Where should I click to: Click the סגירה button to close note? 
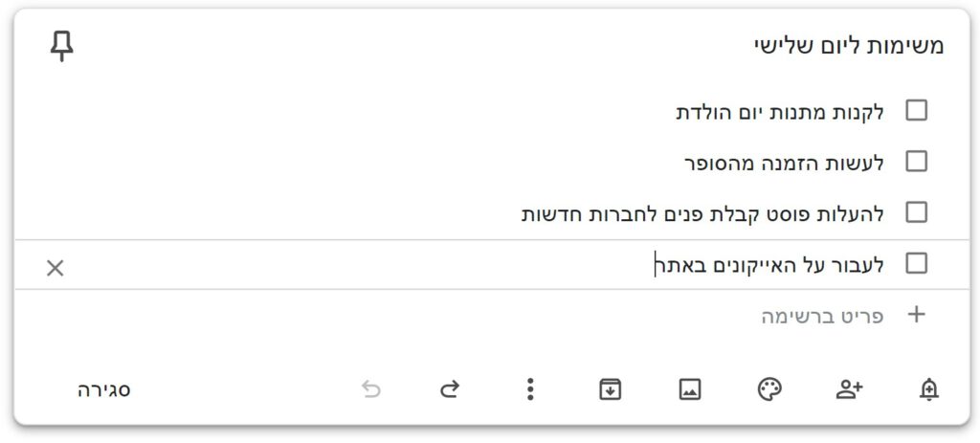pos(103,390)
